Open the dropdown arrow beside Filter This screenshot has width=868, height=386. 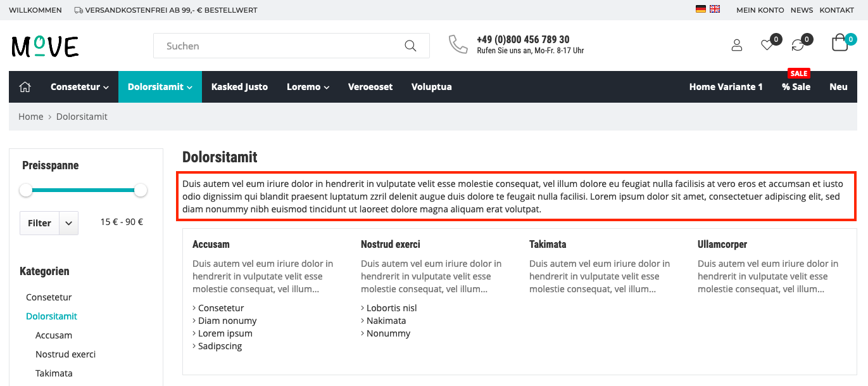tap(68, 223)
